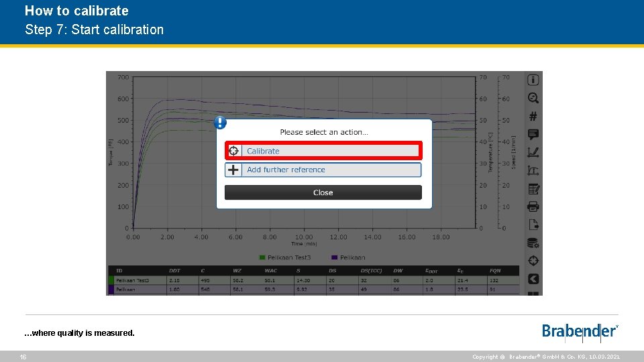Click the 495 value in C column
The width and height of the screenshot is (644, 362).
click(x=205, y=280)
